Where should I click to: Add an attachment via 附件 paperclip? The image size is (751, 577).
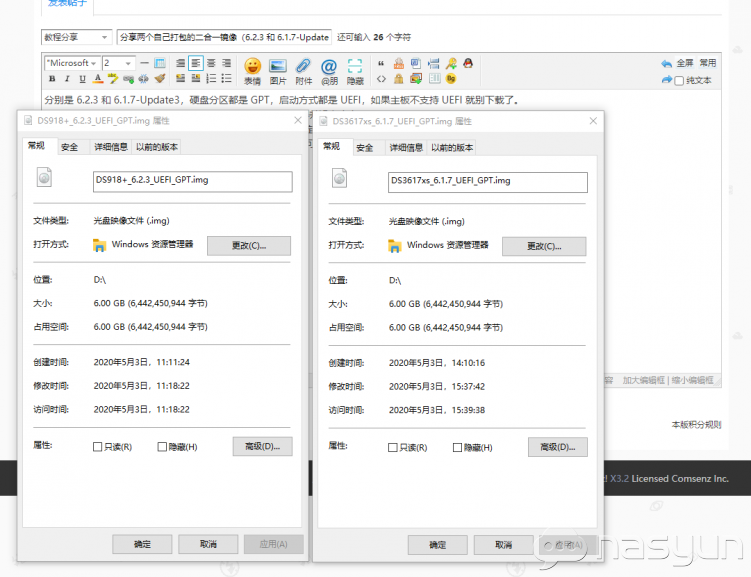tap(303, 71)
